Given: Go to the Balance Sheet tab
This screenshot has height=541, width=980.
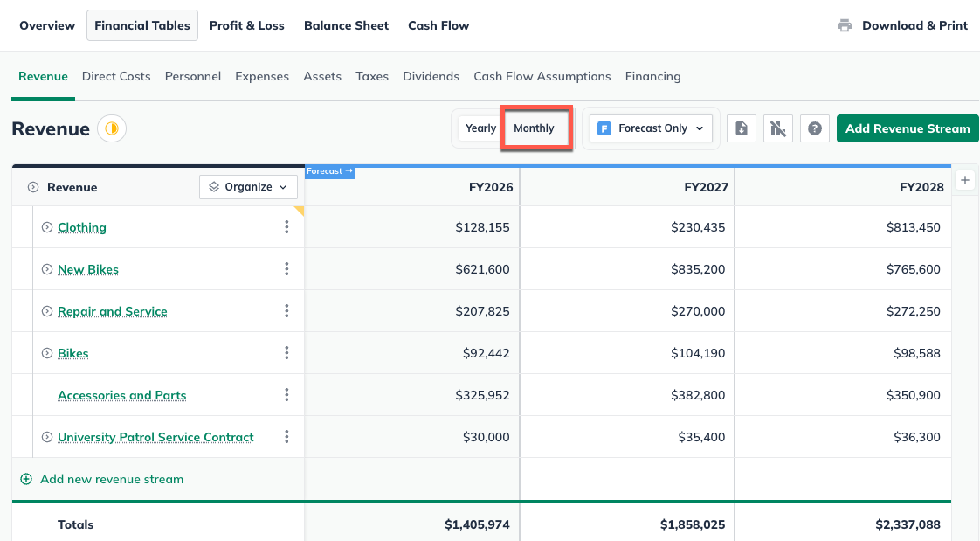Looking at the screenshot, I should [346, 25].
